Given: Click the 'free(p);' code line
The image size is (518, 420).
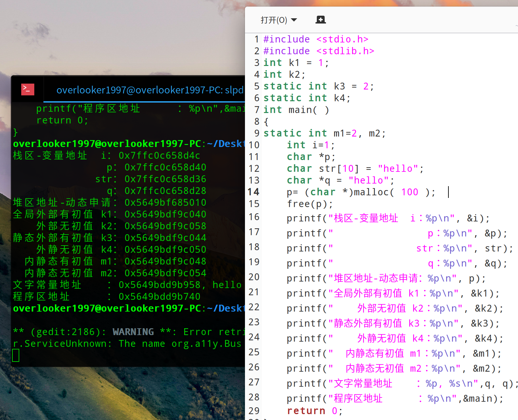Looking at the screenshot, I should (310, 204).
